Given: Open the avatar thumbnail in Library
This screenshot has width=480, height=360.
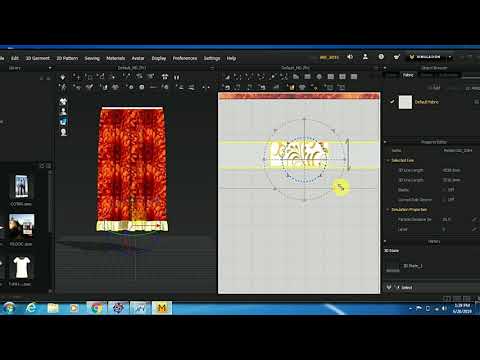Looking at the screenshot, I should click(x=21, y=186).
